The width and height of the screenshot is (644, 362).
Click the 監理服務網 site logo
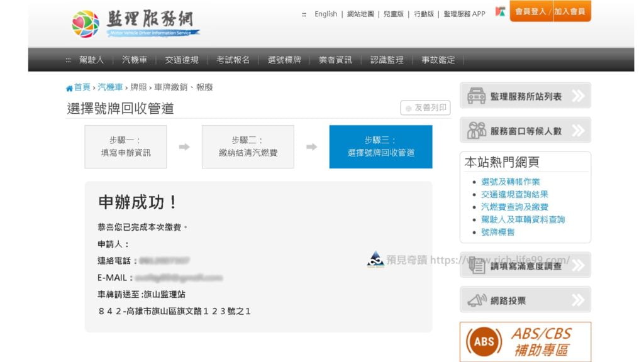136,24
